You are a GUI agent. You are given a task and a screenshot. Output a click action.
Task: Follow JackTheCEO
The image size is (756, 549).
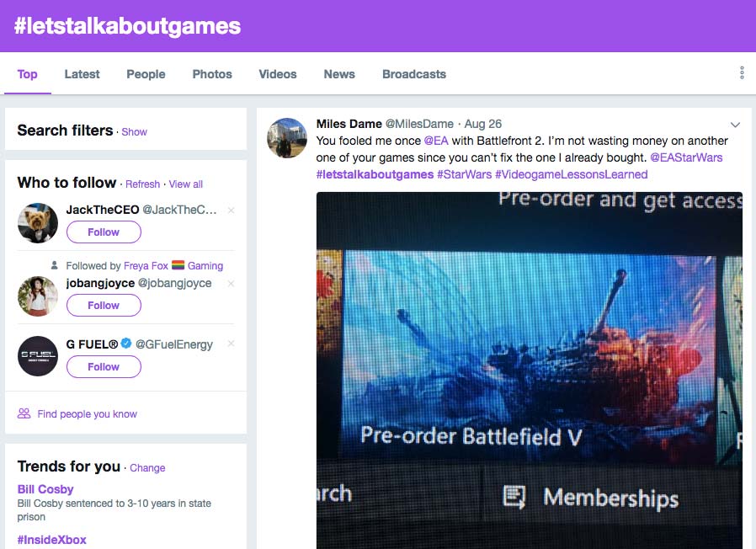point(104,232)
